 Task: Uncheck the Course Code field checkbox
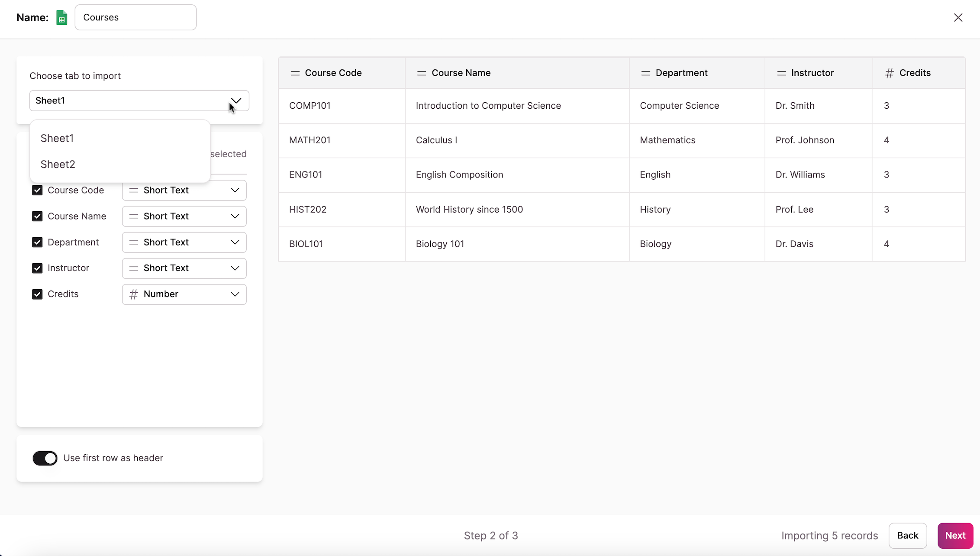pos(37,190)
